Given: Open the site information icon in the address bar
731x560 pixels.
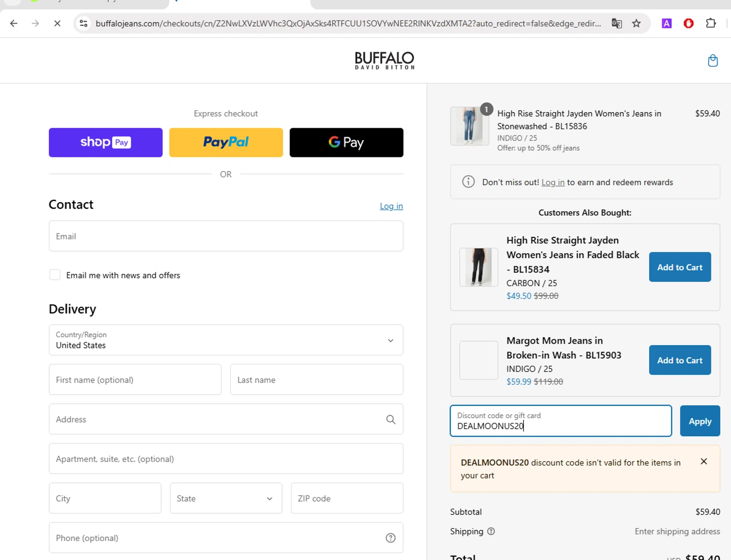Looking at the screenshot, I should [x=84, y=23].
